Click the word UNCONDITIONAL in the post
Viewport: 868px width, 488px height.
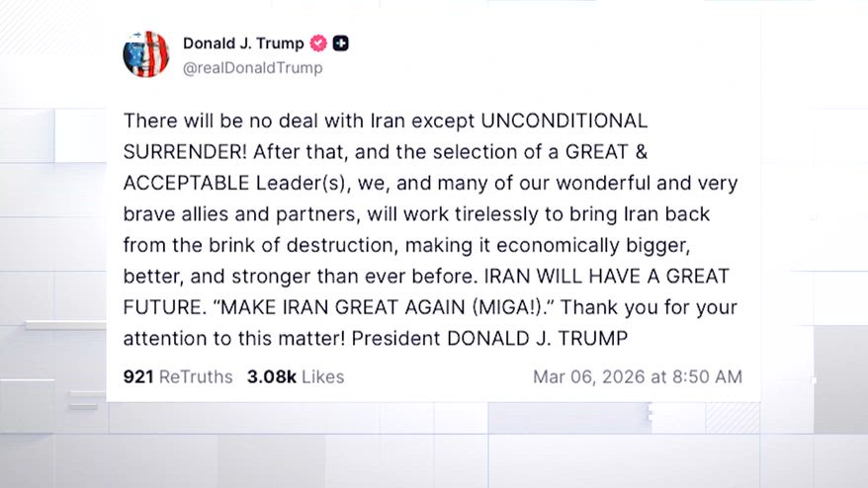pyautogui.click(x=564, y=122)
